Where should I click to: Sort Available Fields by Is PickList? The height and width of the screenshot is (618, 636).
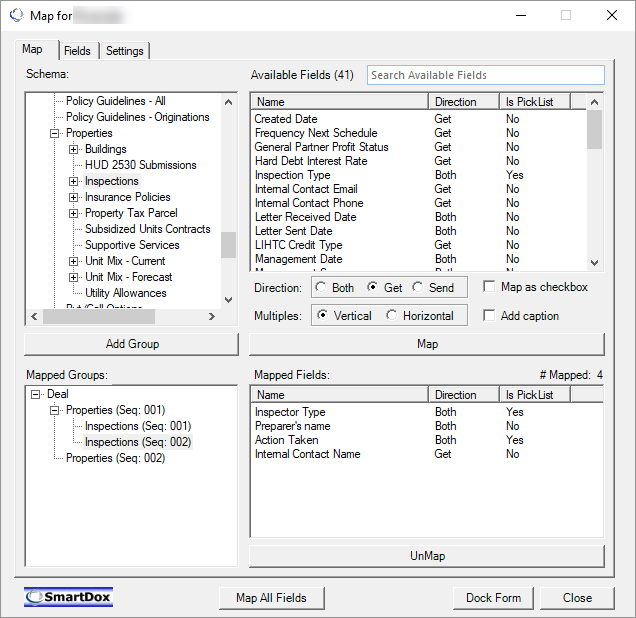pyautogui.click(x=535, y=102)
